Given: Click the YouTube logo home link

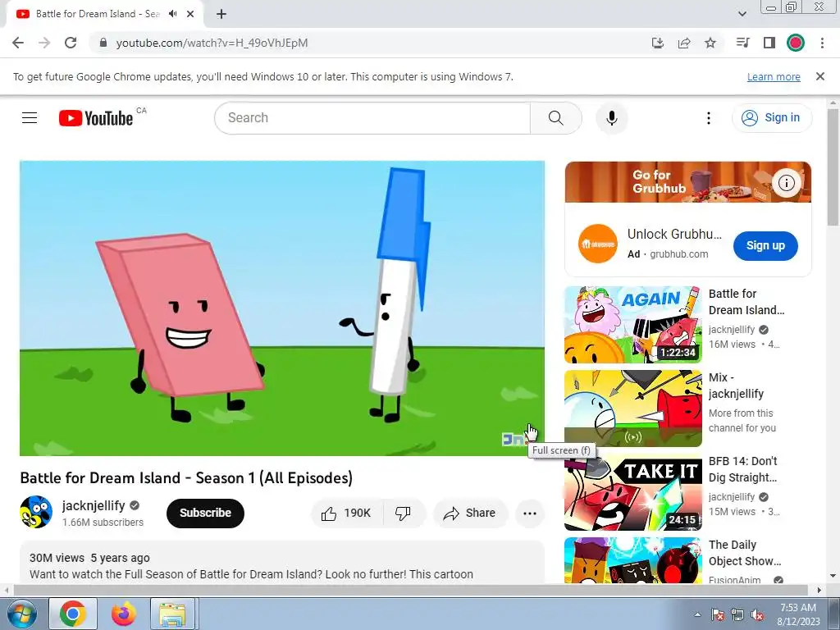Looking at the screenshot, I should coord(96,118).
